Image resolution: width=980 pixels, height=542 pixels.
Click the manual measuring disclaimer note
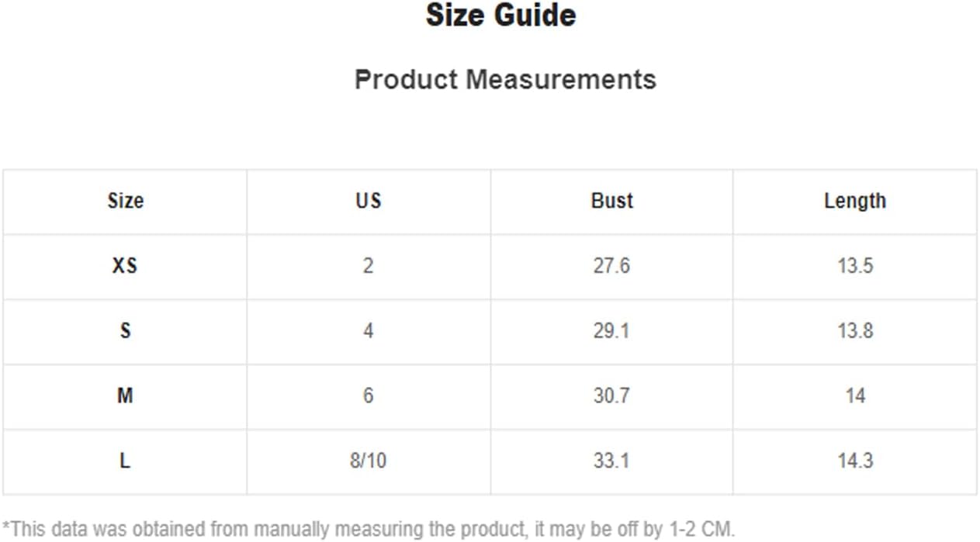[x=368, y=530]
